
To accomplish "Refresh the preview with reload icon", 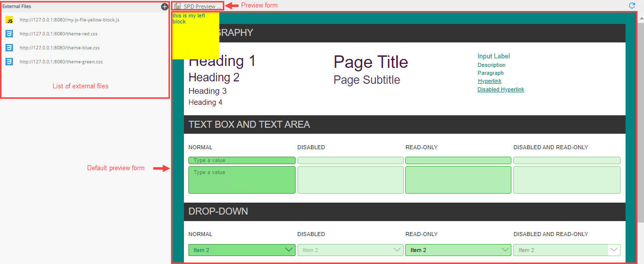I will [632, 5].
